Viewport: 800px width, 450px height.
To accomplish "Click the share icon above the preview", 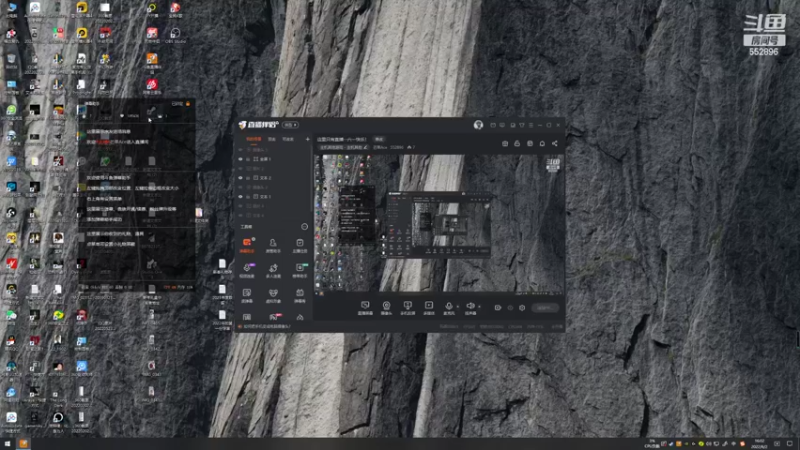I will tap(555, 143).
